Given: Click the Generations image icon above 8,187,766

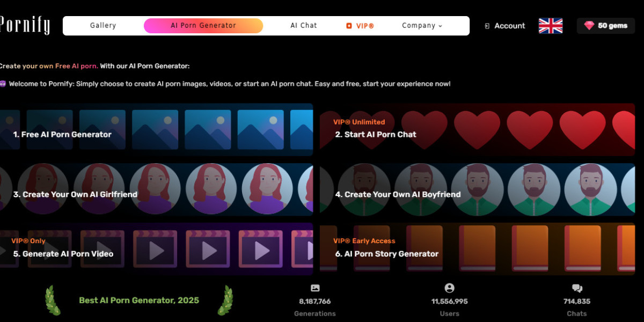Looking at the screenshot, I should [315, 288].
